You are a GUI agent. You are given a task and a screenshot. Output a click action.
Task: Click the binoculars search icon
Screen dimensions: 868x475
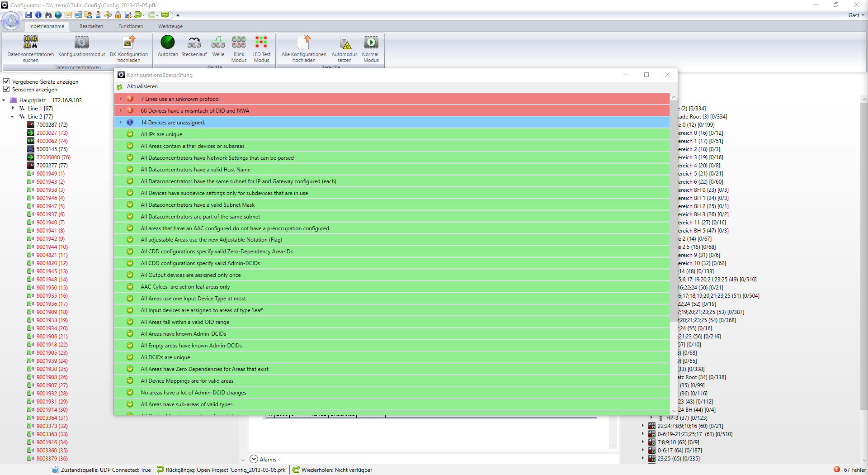point(48,15)
